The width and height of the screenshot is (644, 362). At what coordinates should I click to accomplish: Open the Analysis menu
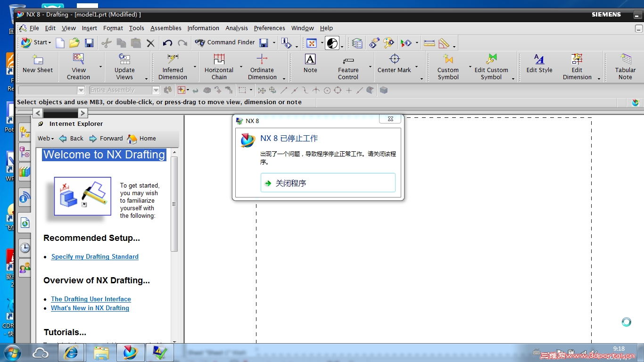pos(237,28)
